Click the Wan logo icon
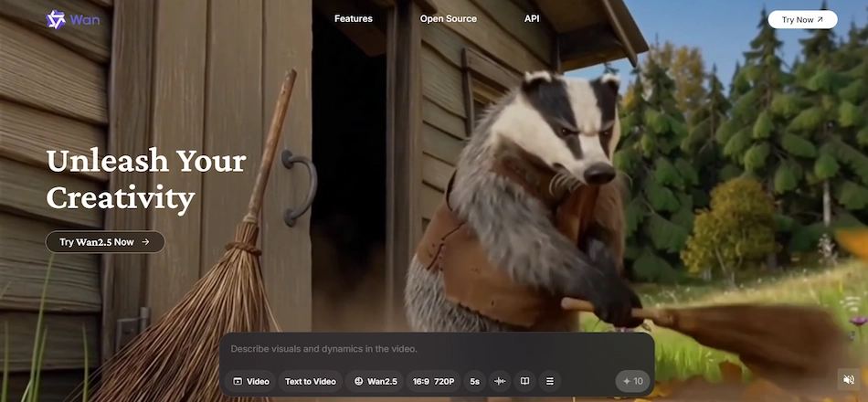The height and width of the screenshot is (402, 868). [x=56, y=19]
